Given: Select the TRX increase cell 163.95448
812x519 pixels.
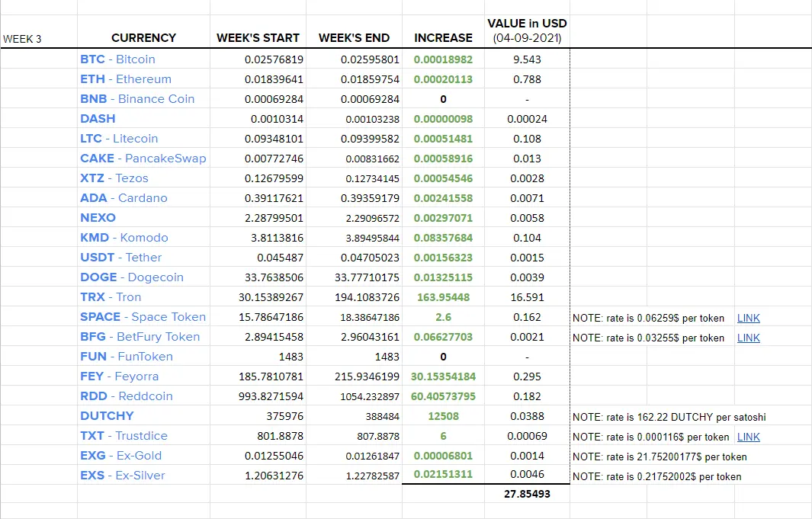Looking at the screenshot, I should pyautogui.click(x=443, y=297).
